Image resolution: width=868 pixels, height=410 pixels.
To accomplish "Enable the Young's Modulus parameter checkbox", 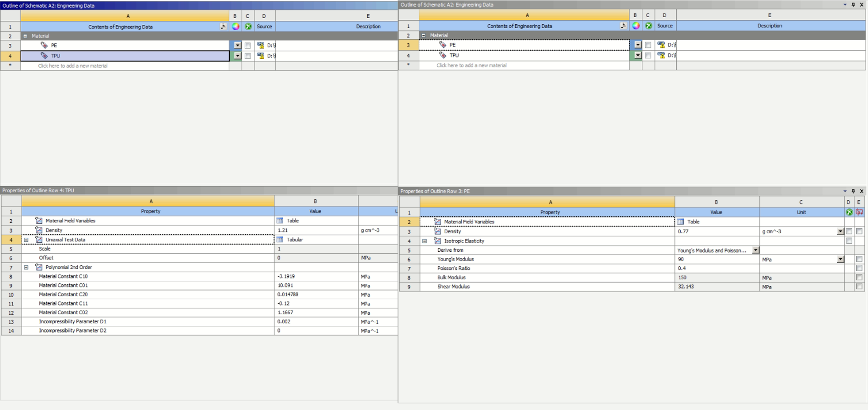I will point(859,259).
